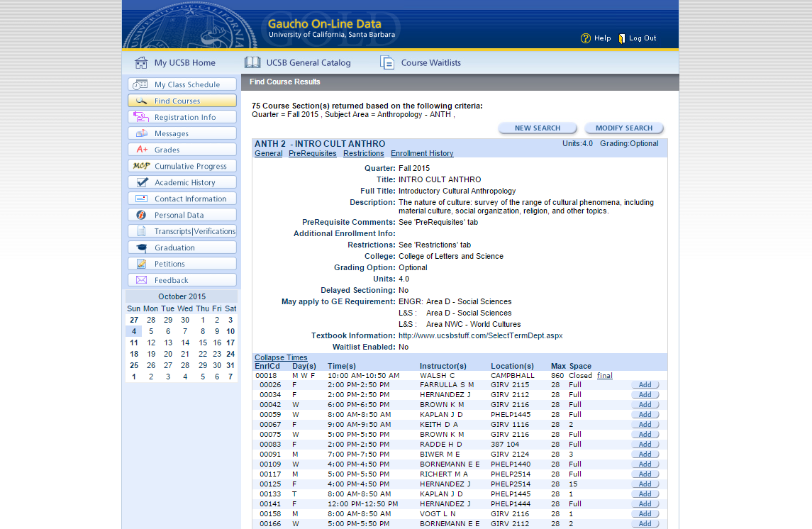Click the Log Out door icon
This screenshot has height=529, width=812.
621,38
